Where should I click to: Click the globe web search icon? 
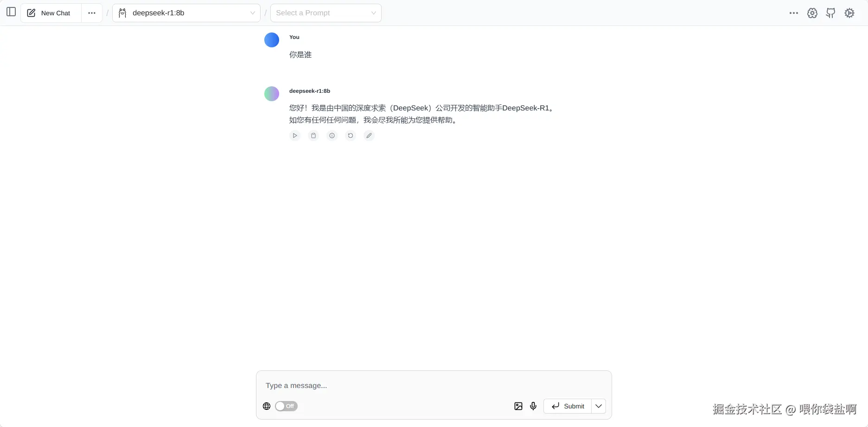pyautogui.click(x=267, y=406)
